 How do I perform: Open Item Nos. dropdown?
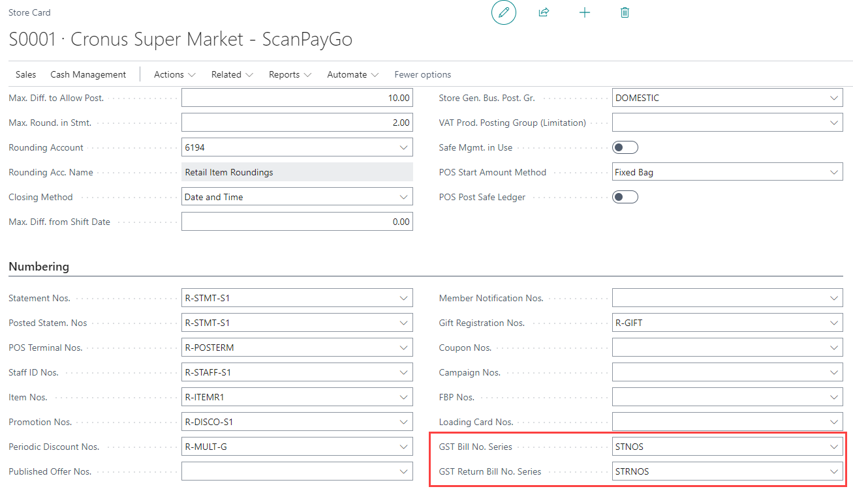point(403,397)
